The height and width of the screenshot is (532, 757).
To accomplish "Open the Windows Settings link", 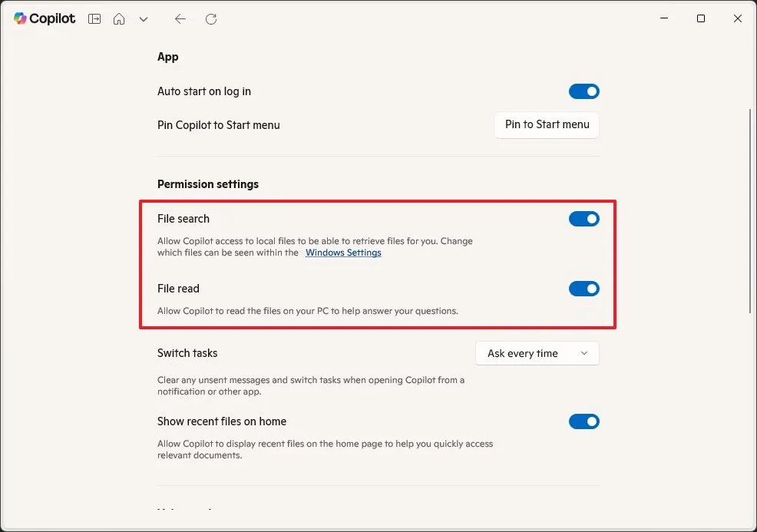I will 343,253.
